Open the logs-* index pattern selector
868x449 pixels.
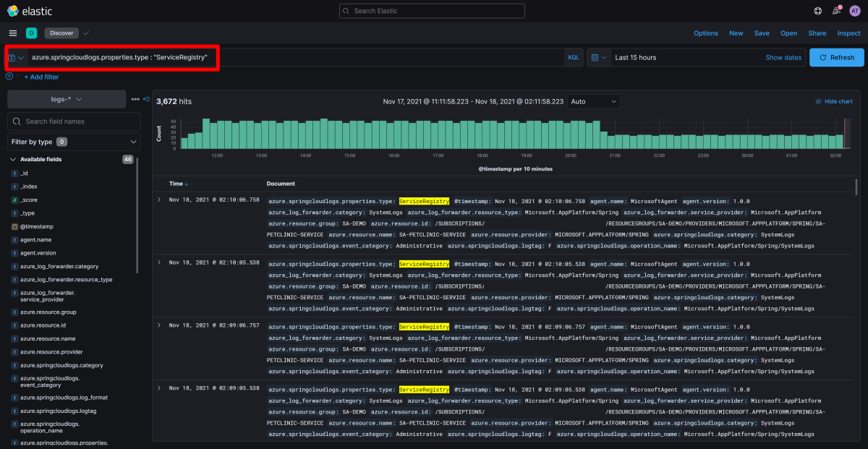coord(67,99)
